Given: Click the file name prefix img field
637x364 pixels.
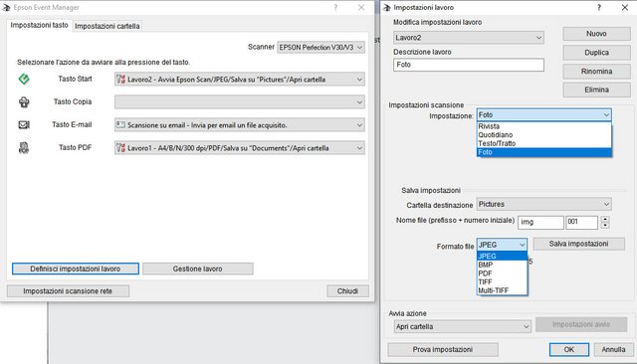Looking at the screenshot, I should [540, 222].
